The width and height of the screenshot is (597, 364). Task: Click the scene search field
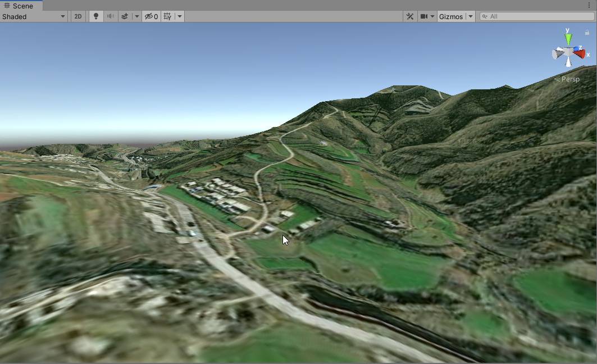tap(539, 16)
